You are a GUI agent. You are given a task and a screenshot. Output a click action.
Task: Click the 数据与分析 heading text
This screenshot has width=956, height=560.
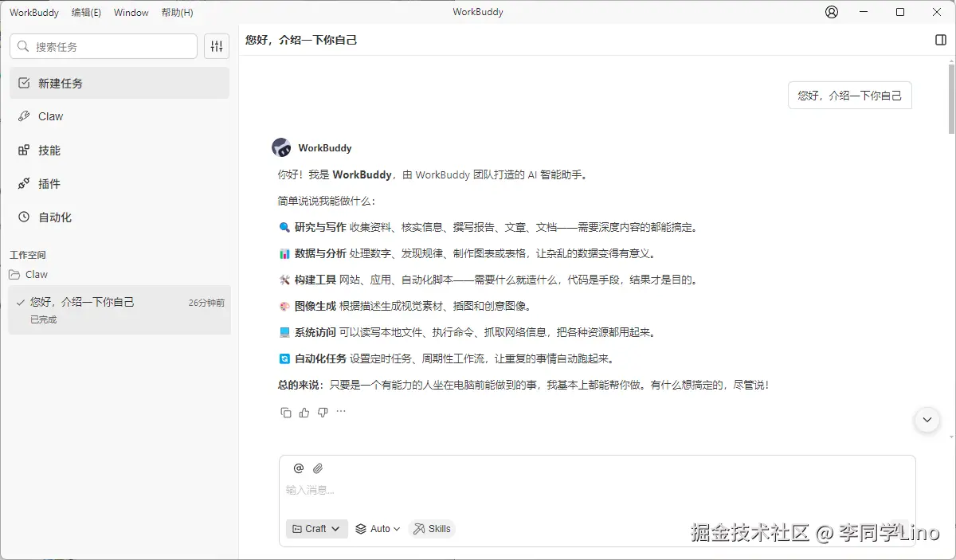click(x=320, y=253)
